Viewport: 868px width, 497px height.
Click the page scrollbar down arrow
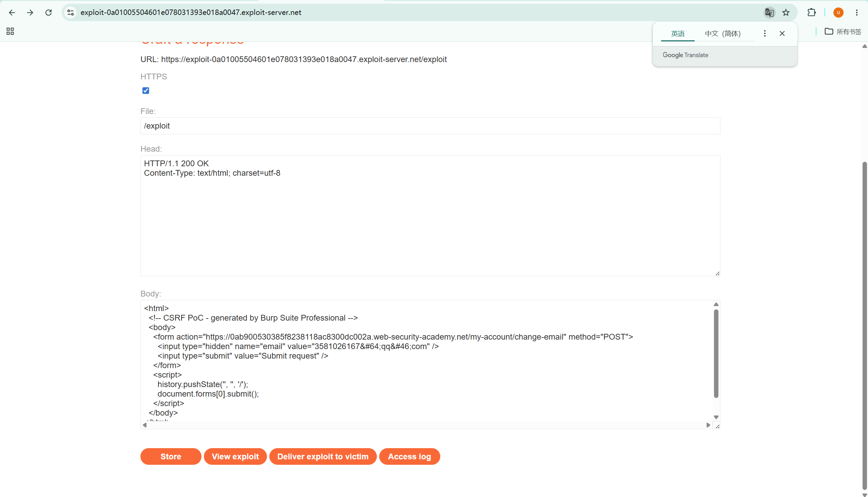point(864,494)
